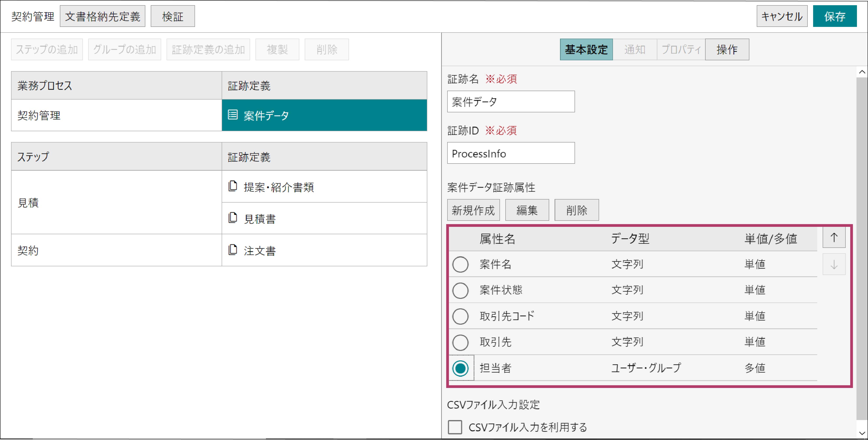Move the attribute down with the down arrow button

click(x=834, y=264)
